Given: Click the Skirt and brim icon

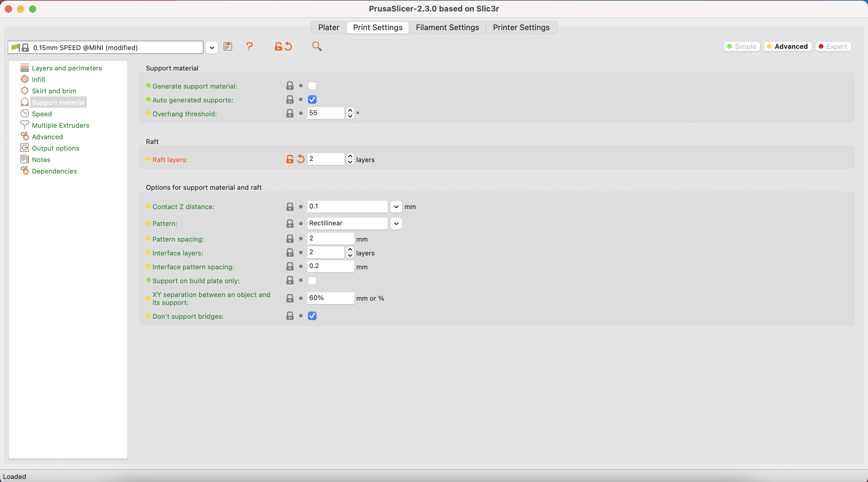Looking at the screenshot, I should (24, 91).
